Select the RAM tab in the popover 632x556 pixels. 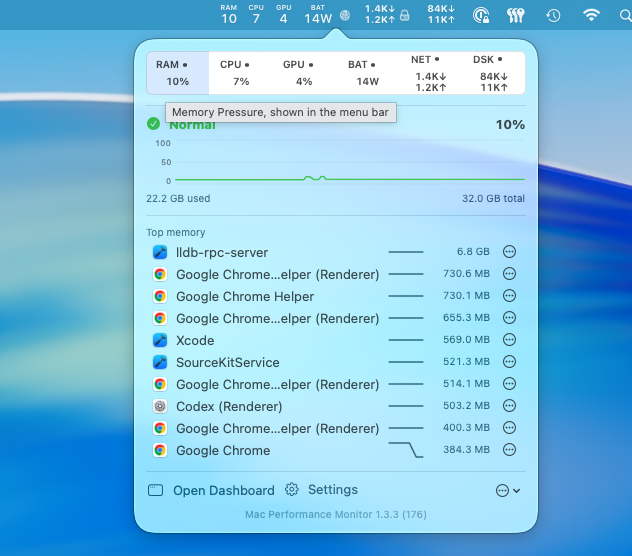coord(178,73)
